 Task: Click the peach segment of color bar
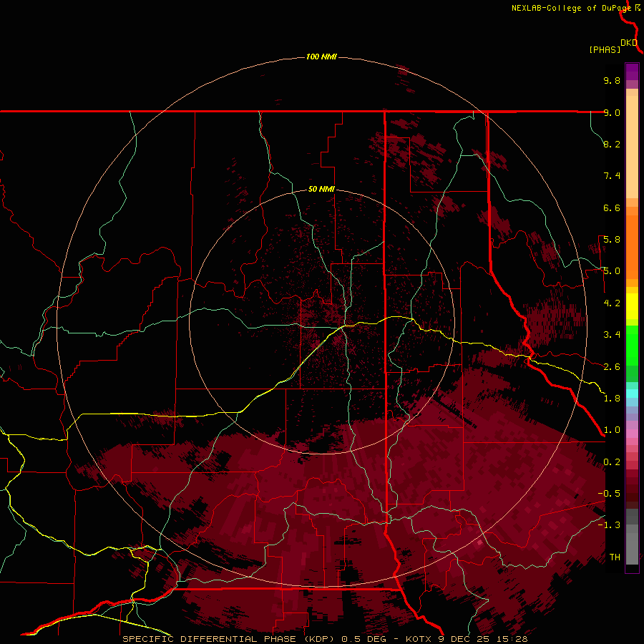(632, 147)
